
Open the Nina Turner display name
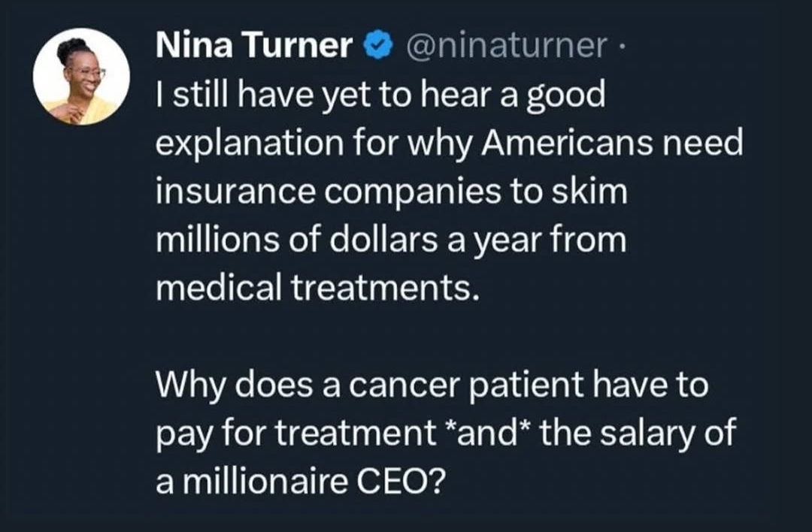pyautogui.click(x=254, y=44)
